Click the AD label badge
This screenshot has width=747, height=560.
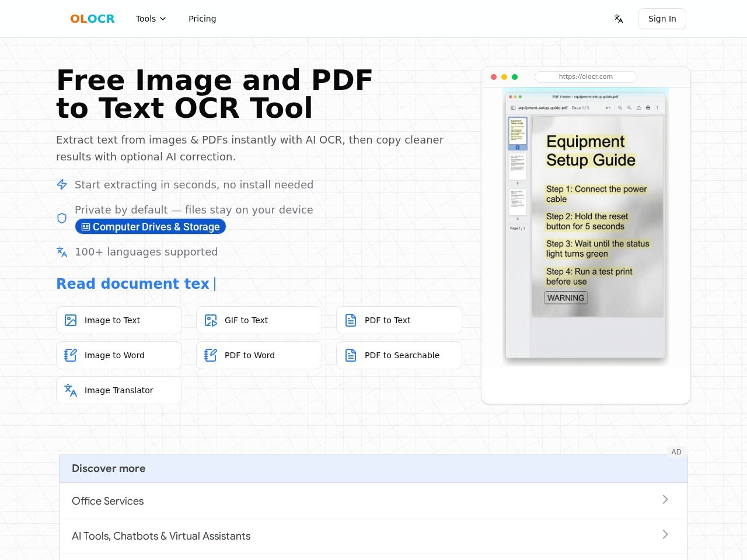point(676,452)
